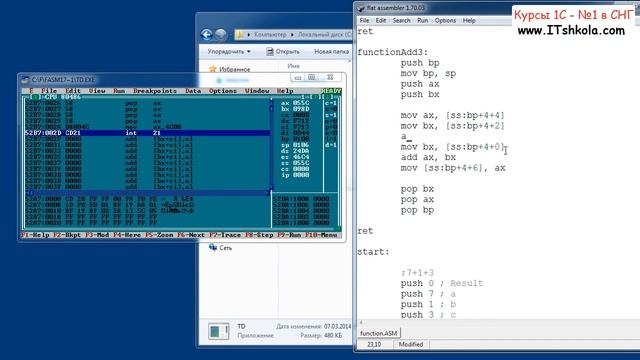Open Turbo Debugger View menu
640x360 pixels.
pyautogui.click(x=97, y=91)
